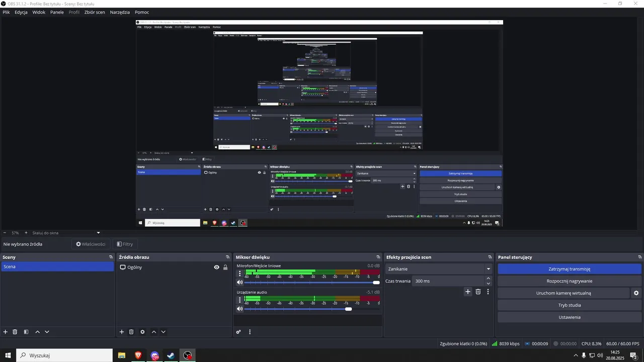Open the notification center icon

tap(633, 355)
